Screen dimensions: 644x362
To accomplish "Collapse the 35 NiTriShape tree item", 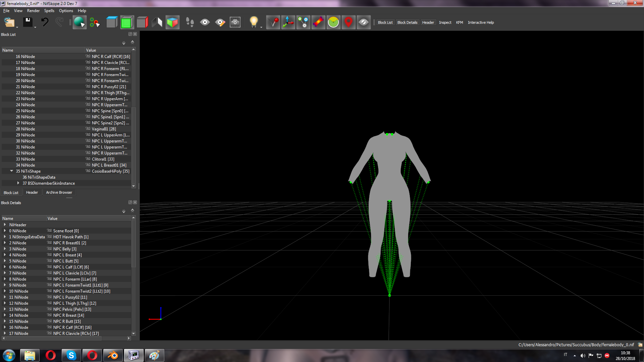I will point(12,171).
